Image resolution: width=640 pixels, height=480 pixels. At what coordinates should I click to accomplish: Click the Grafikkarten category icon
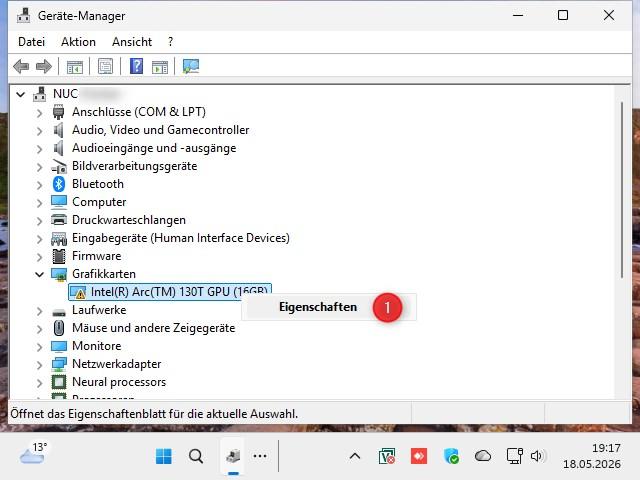(59, 274)
